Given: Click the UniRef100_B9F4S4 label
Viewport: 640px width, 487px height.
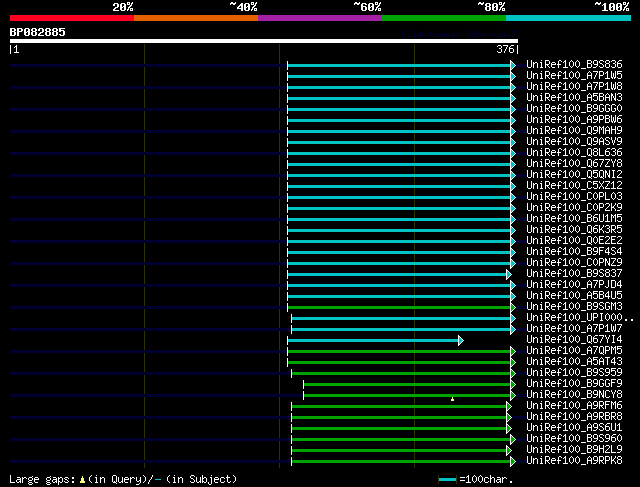Looking at the screenshot, I should point(574,252).
